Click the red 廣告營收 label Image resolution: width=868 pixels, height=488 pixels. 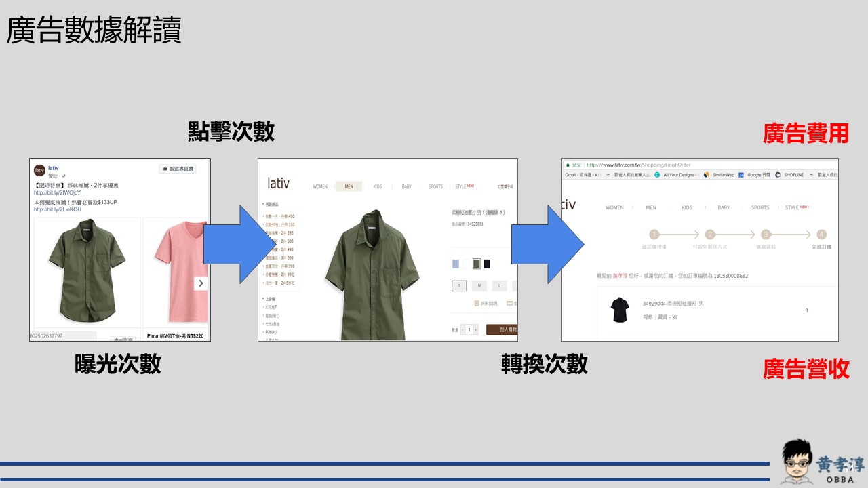806,369
